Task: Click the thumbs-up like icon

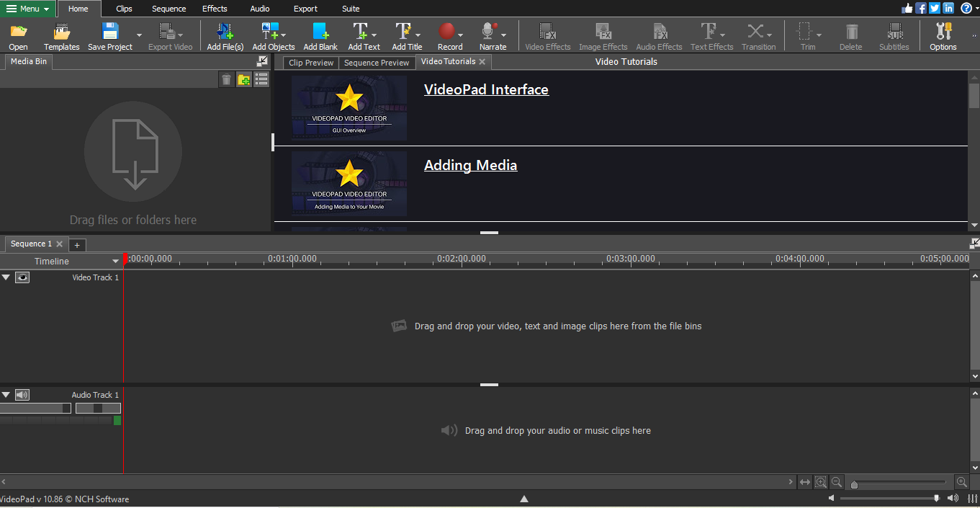Action: pyautogui.click(x=907, y=8)
